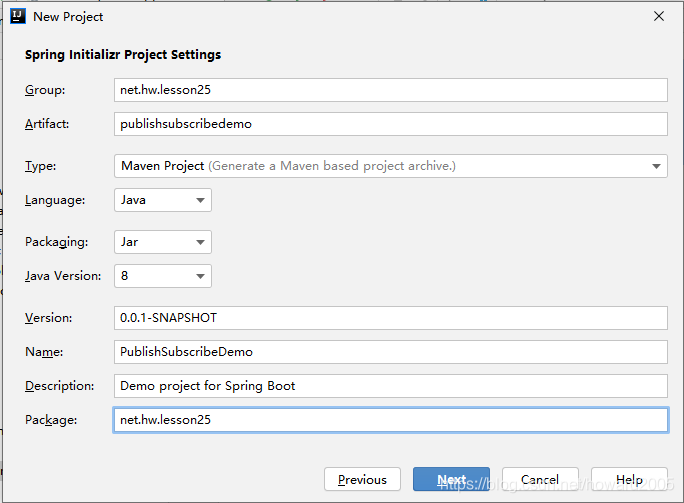Select Maven Project type combo box

391,166
